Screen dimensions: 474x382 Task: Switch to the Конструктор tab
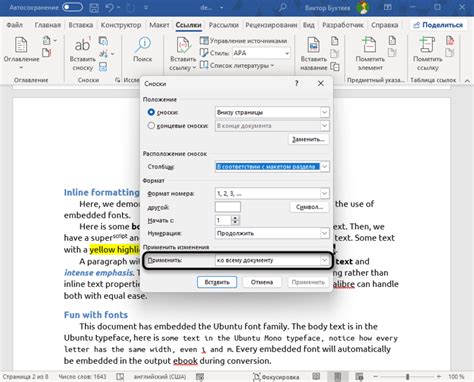[121, 25]
